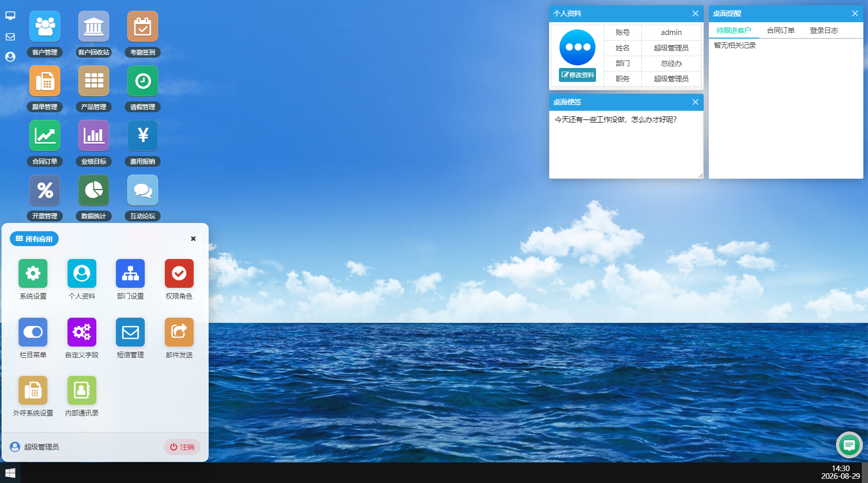Open the green chat bubble widget
Viewport: 868px width, 483px height.
pyautogui.click(x=849, y=445)
